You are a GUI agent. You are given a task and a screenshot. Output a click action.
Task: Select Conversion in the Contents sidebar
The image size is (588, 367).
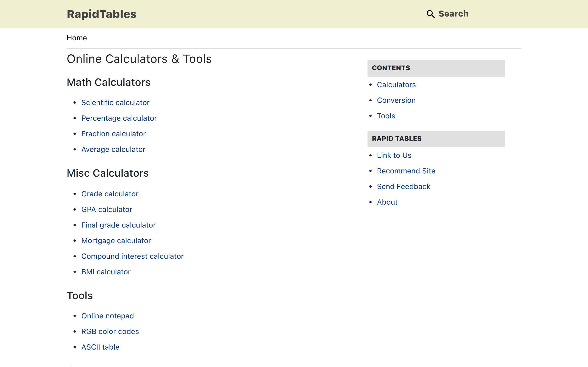(396, 100)
